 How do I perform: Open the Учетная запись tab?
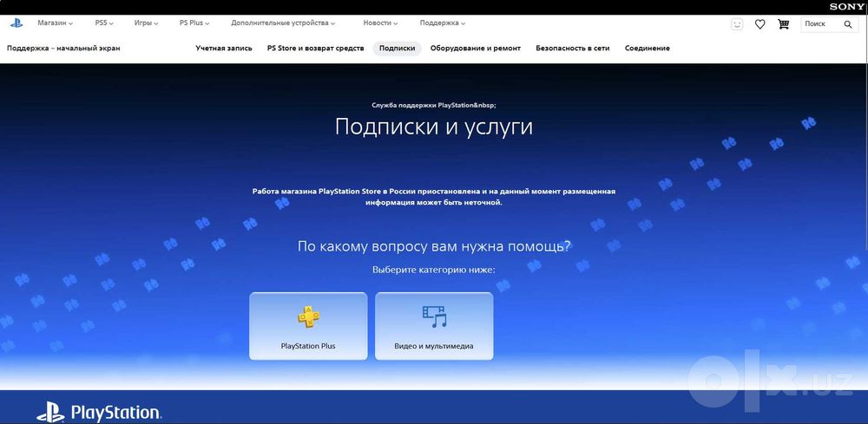tap(224, 48)
